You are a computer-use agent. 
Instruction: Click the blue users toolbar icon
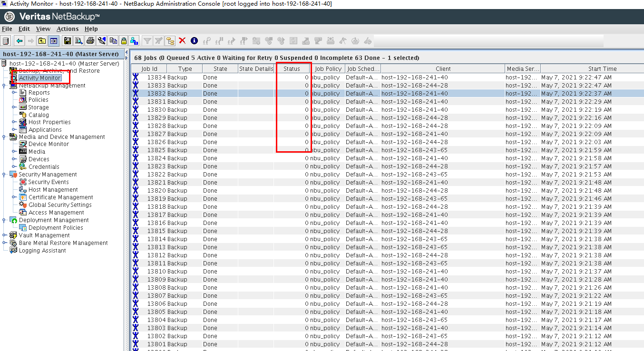pyautogui.click(x=134, y=41)
